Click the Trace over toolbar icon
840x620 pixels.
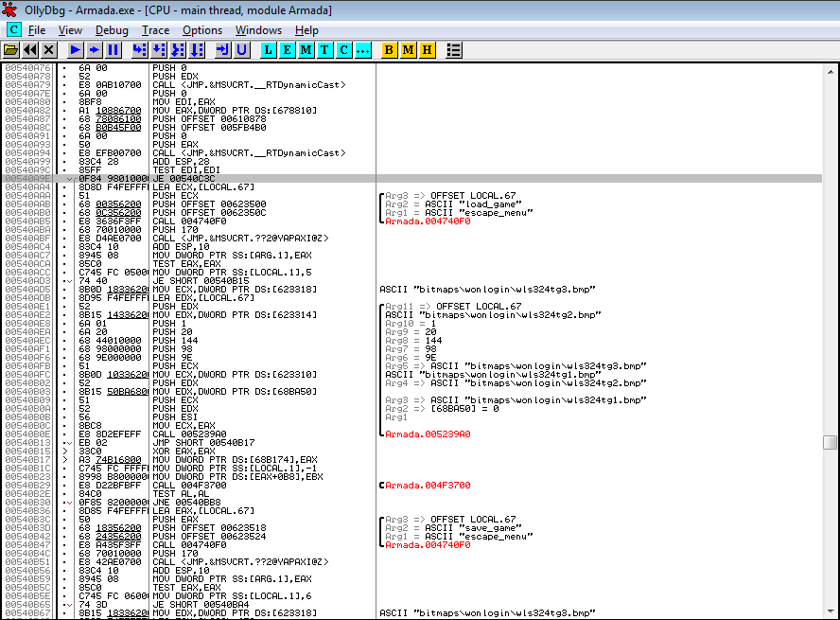click(197, 50)
